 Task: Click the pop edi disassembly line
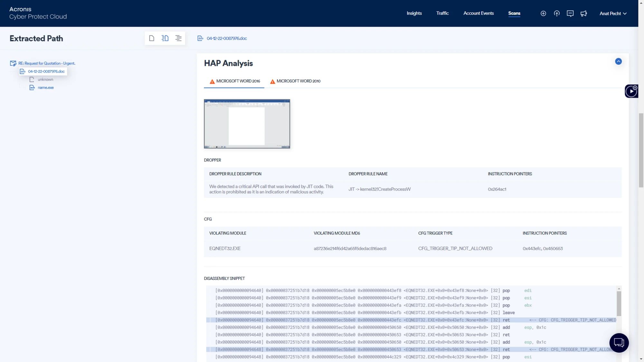(412, 291)
